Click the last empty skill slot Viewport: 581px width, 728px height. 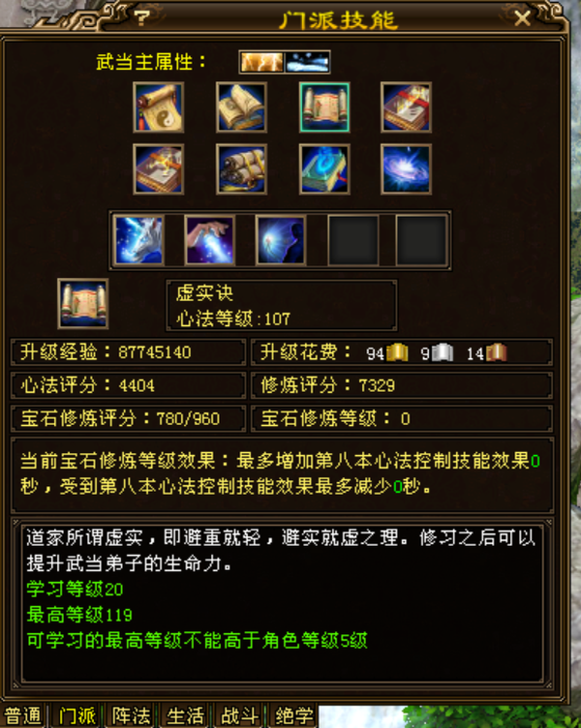tap(421, 240)
